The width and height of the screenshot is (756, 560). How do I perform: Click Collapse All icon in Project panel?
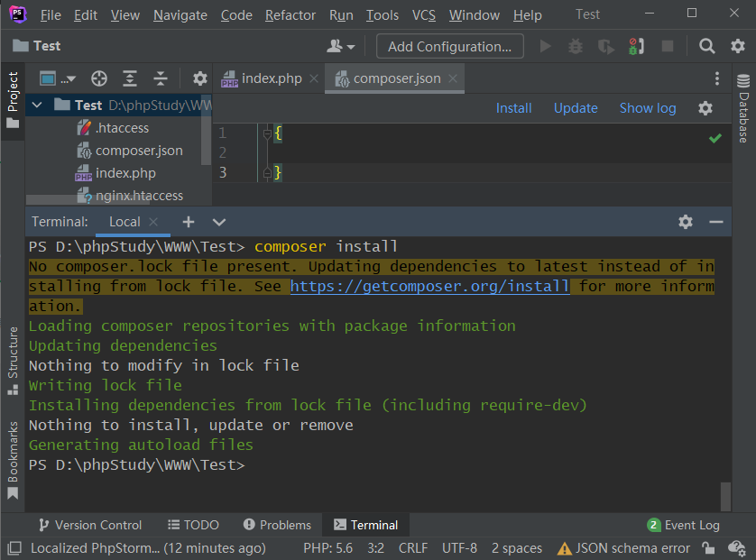tap(161, 78)
